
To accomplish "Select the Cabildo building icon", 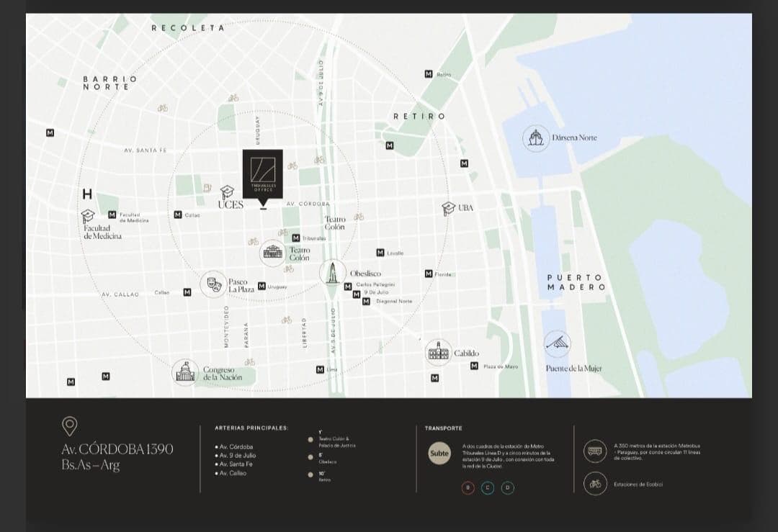I will click(438, 353).
